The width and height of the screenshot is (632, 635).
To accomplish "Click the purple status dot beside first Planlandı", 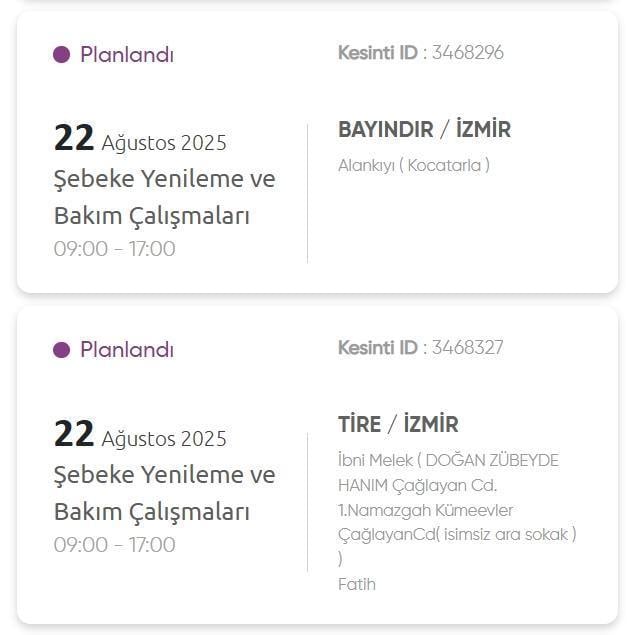I will click(61, 55).
